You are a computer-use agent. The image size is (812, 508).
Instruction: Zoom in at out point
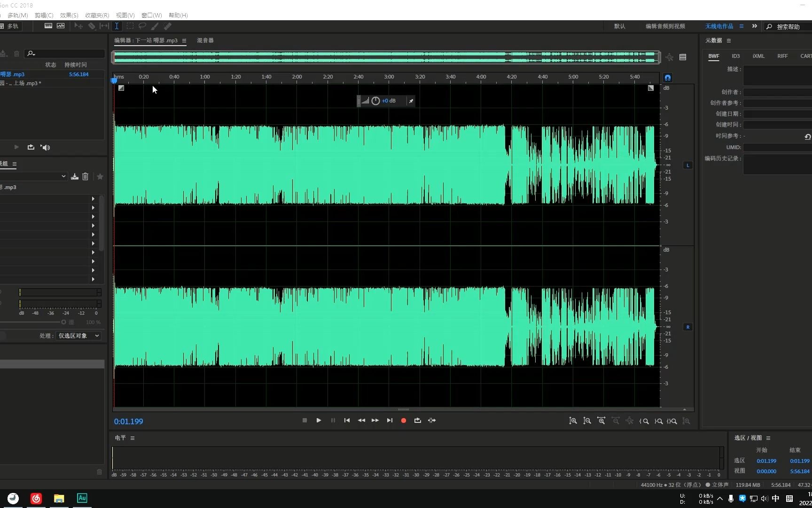point(658,421)
